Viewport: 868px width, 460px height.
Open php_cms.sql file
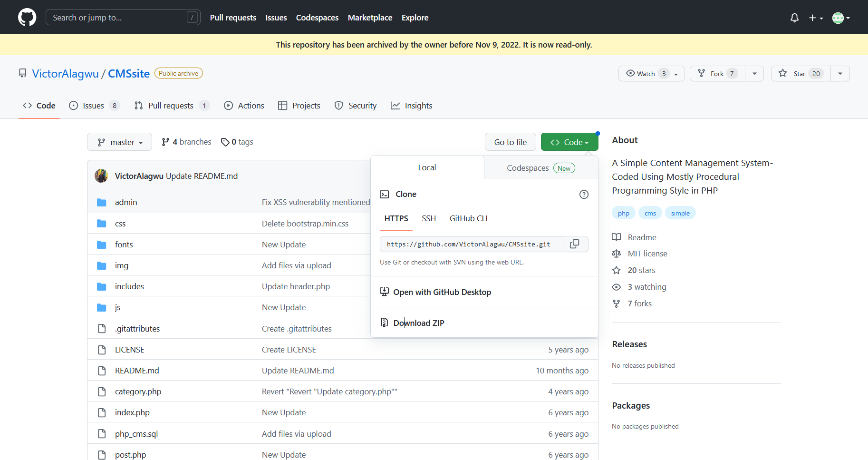136,434
